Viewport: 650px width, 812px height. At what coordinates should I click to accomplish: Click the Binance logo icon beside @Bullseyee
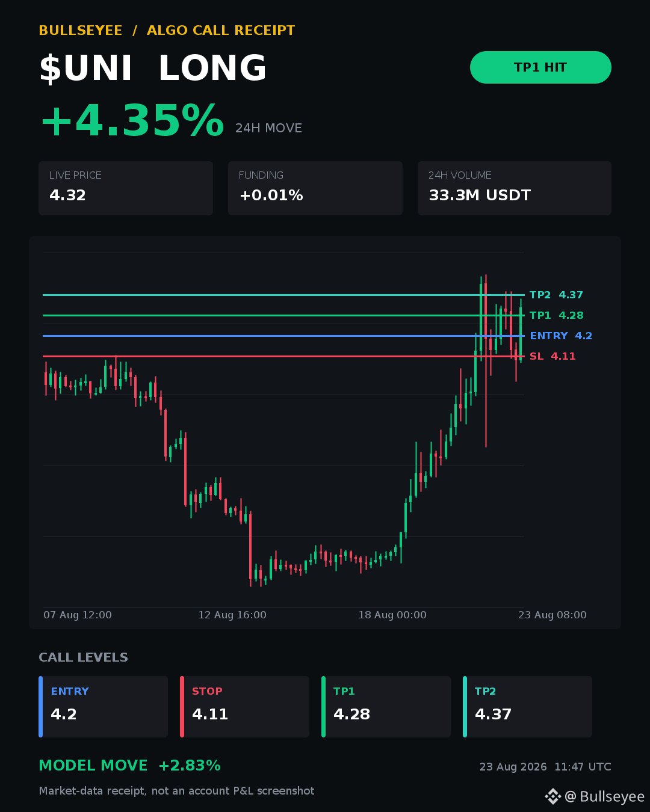pyautogui.click(x=552, y=796)
